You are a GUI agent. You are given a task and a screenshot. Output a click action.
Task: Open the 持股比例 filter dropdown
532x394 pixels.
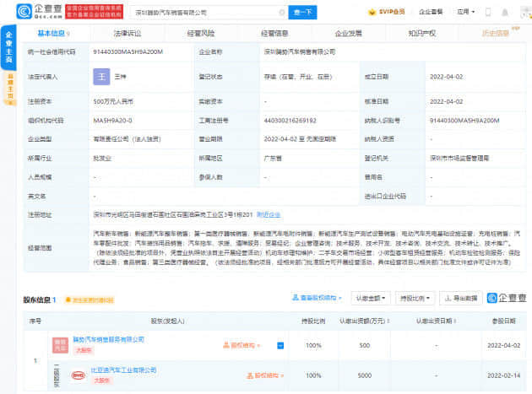415,298
